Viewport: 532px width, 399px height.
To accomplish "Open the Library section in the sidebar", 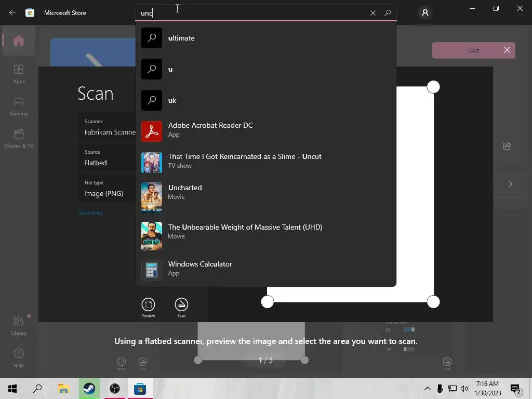I will (19, 326).
